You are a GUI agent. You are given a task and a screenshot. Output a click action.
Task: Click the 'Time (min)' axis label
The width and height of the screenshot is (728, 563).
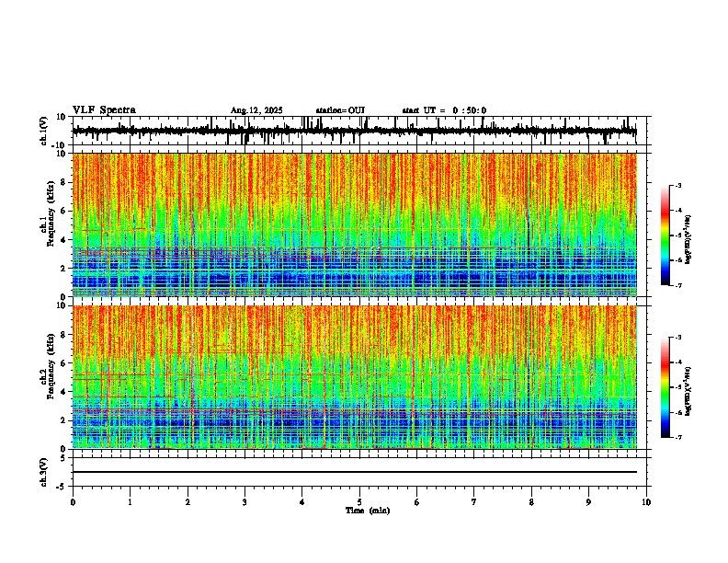(368, 511)
